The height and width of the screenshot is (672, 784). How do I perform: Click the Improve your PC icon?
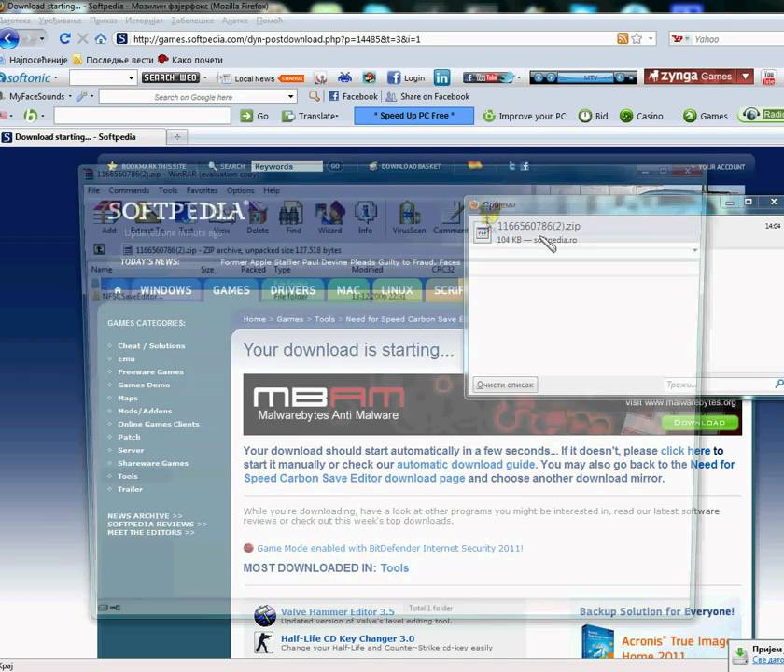tap(488, 116)
